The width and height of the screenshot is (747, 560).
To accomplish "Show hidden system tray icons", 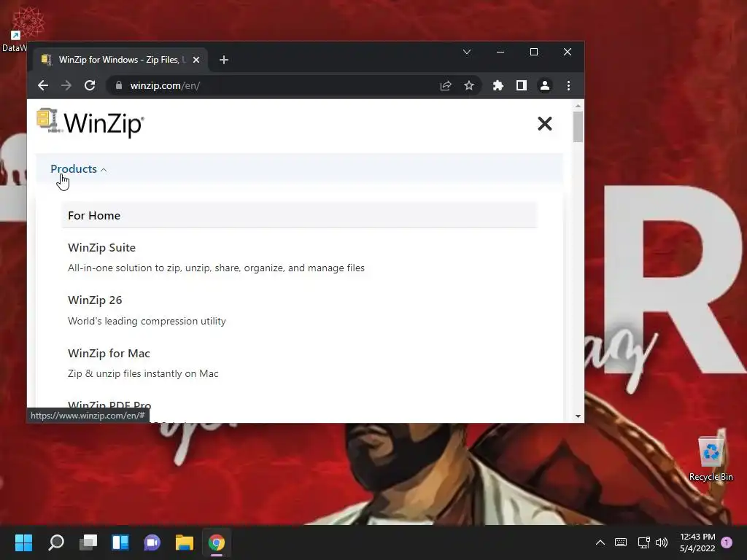I will 600,542.
